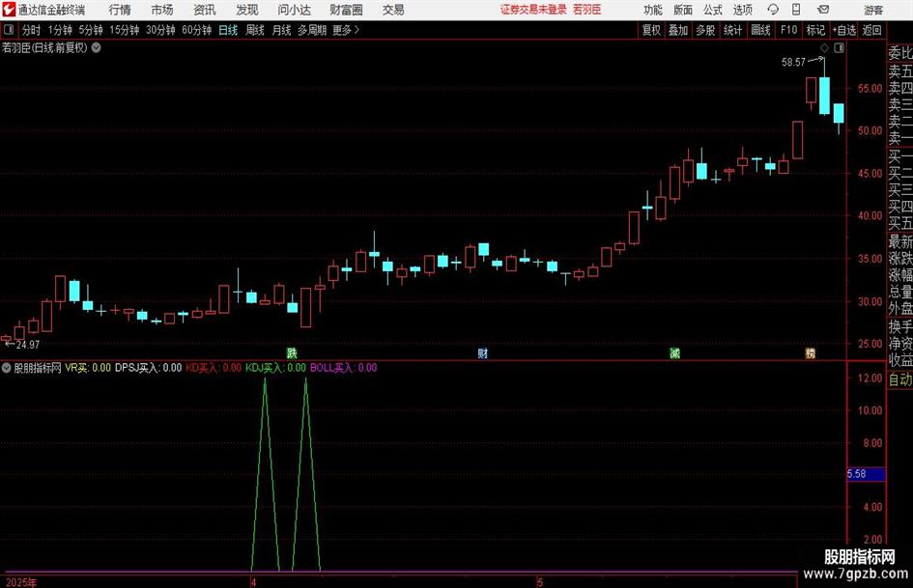Open the 行情 menu

point(120,10)
